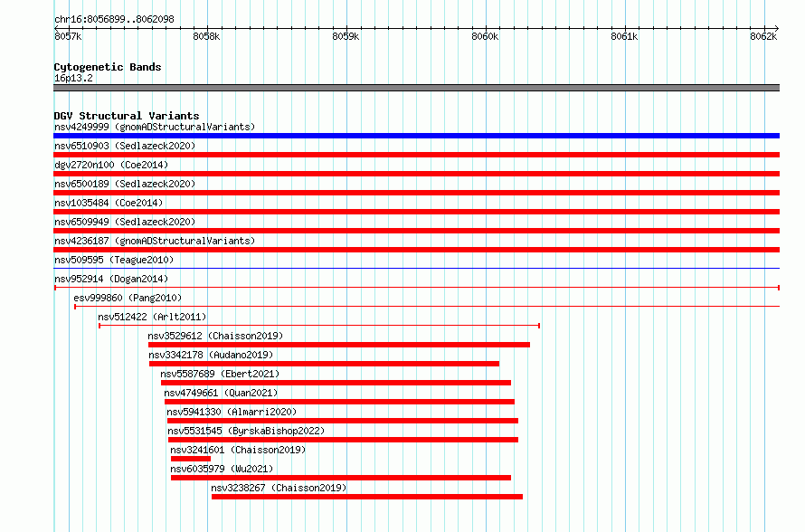Open the esv999860 (Pang2010) label
The height and width of the screenshot is (532, 805).
pos(128,298)
